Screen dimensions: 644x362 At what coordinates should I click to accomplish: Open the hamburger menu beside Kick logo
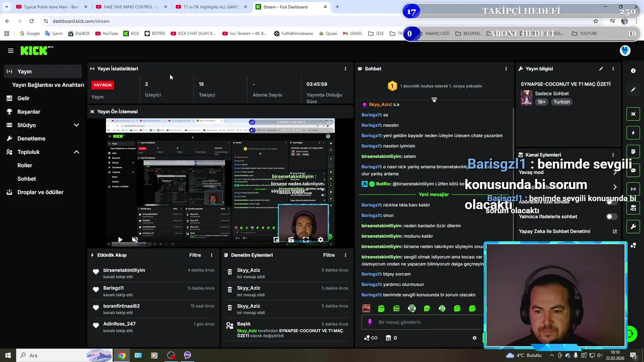click(11, 51)
